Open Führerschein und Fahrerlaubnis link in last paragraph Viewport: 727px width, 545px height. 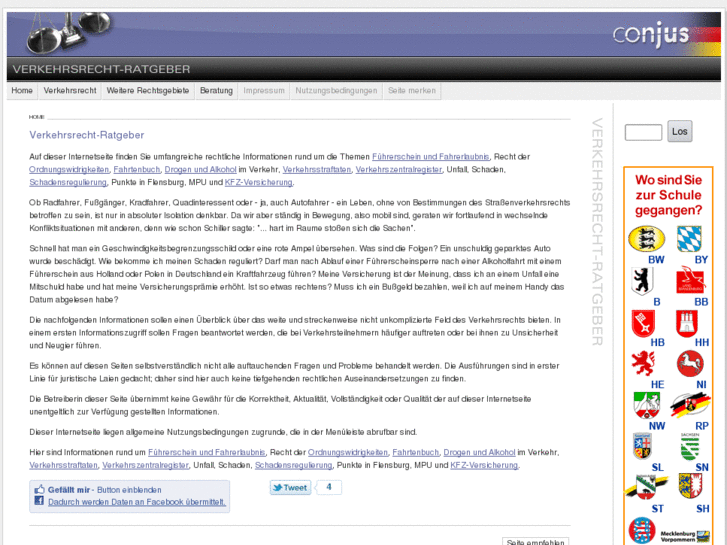tap(207, 452)
